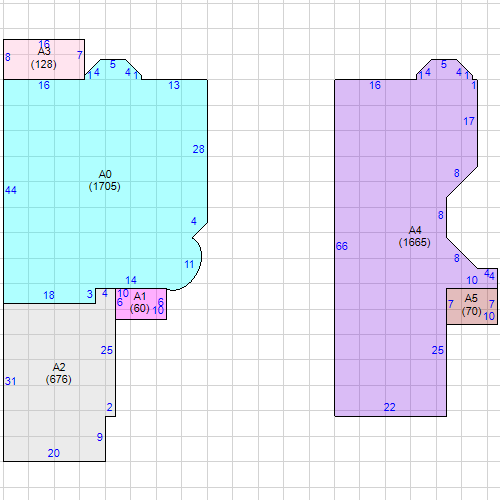Select the A2 (676) area label

59,373
